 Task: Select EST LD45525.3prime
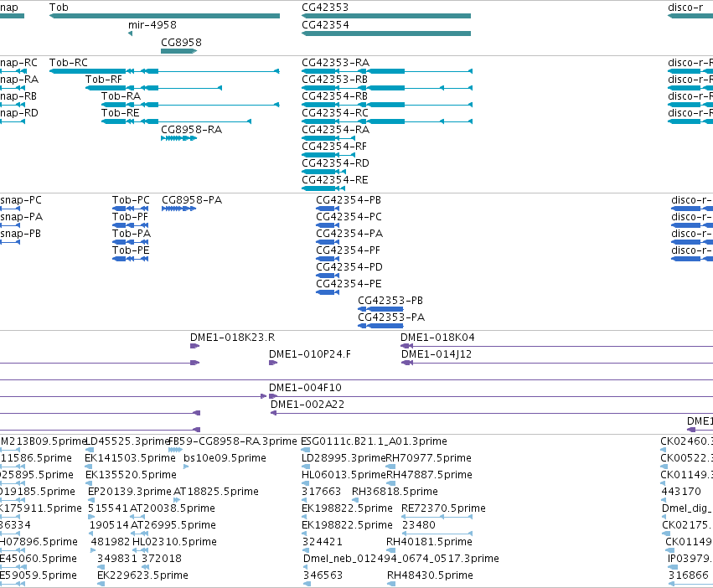coord(127,442)
